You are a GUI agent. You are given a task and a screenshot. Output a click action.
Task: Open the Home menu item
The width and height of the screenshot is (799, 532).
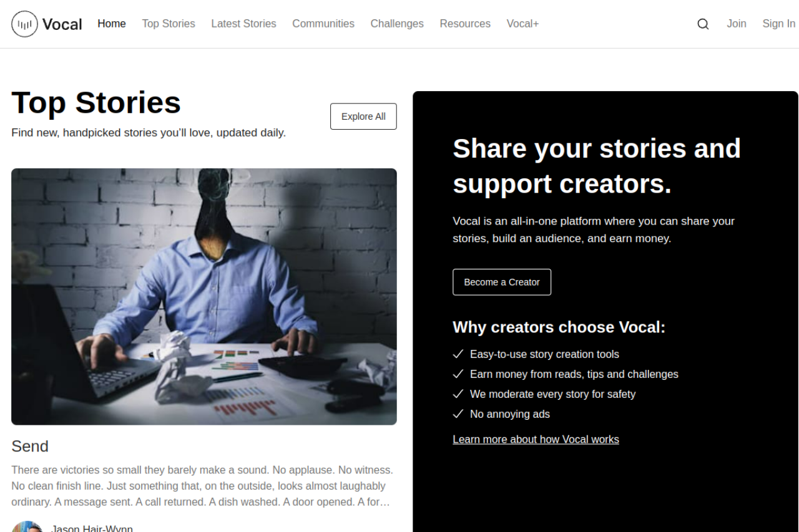pos(112,24)
